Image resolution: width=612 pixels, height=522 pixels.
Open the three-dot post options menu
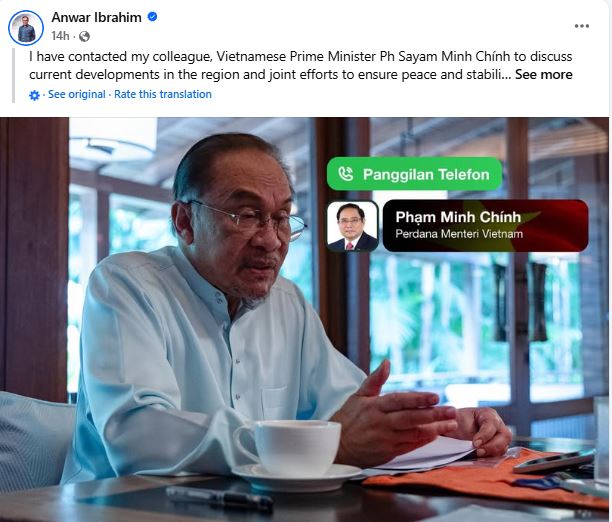[581, 26]
